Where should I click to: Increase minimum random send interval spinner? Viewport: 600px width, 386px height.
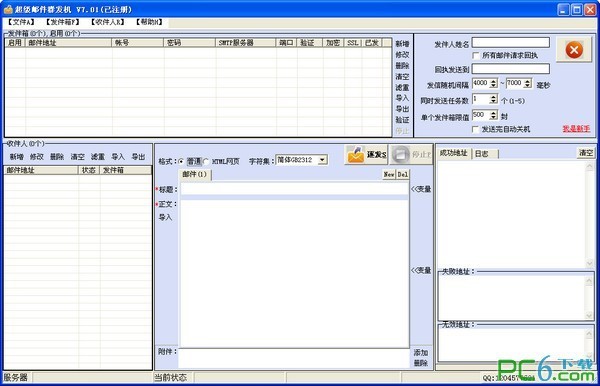[494, 81]
